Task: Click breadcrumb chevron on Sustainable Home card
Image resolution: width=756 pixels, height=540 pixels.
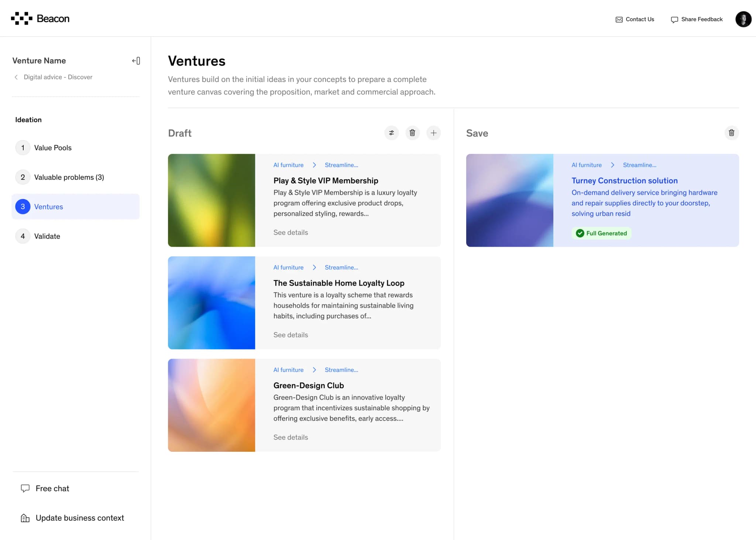Action: pyautogui.click(x=314, y=267)
